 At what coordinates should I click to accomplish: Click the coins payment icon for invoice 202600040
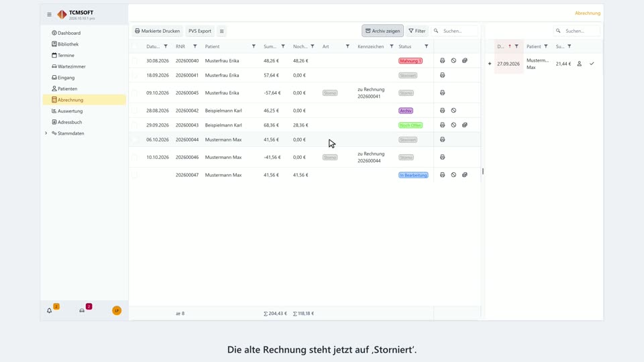(x=464, y=61)
